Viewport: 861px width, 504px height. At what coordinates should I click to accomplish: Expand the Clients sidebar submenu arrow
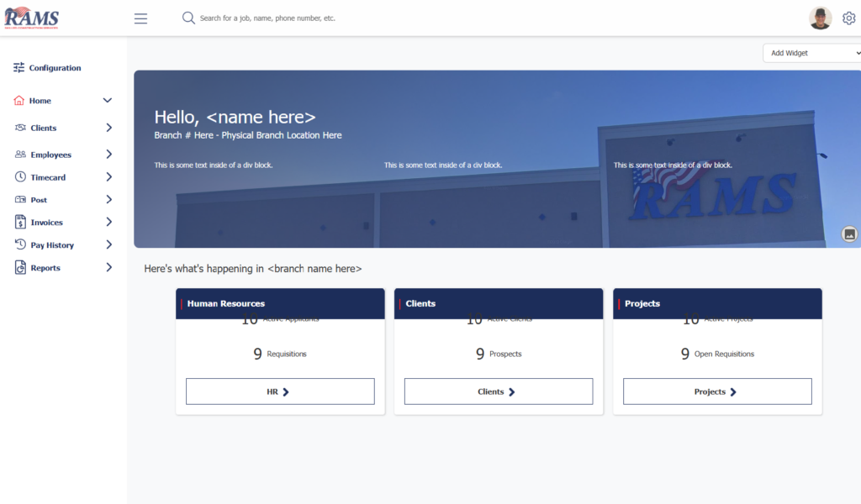(108, 128)
